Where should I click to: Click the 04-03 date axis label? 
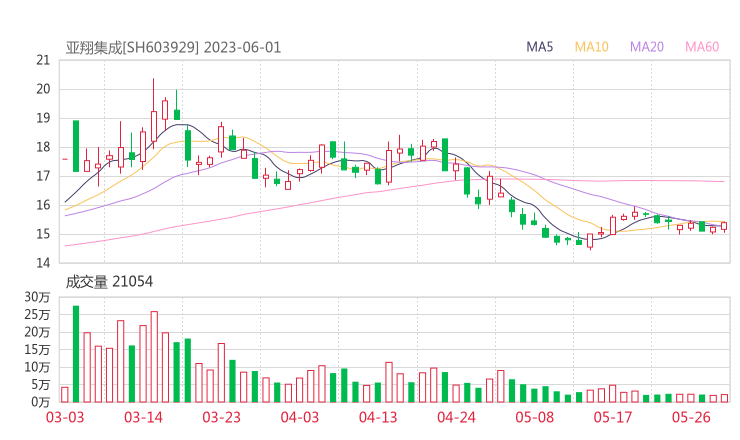coord(300,417)
